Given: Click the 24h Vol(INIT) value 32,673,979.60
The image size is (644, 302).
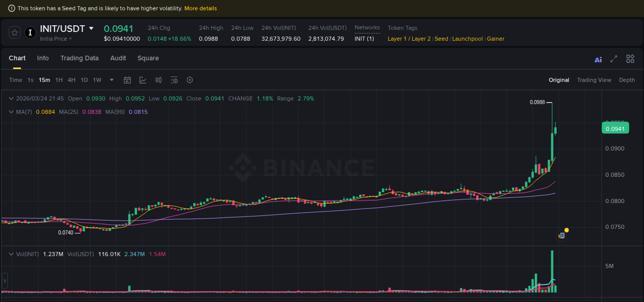Looking at the screenshot, I should 281,39.
